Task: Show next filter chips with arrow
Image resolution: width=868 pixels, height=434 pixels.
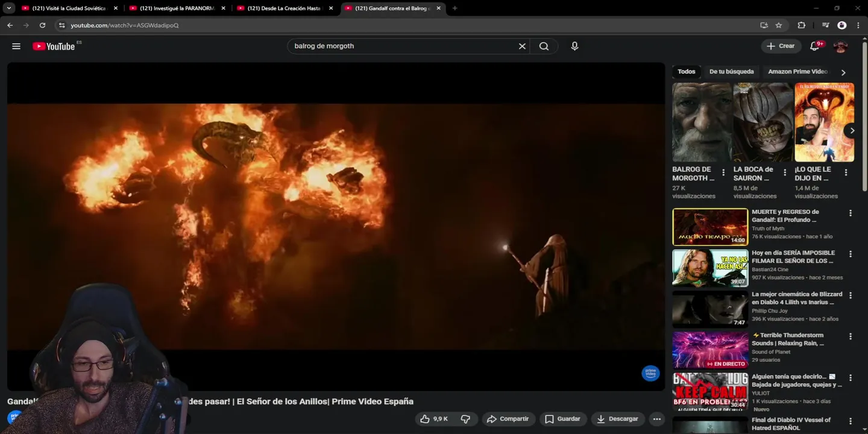Action: [843, 72]
